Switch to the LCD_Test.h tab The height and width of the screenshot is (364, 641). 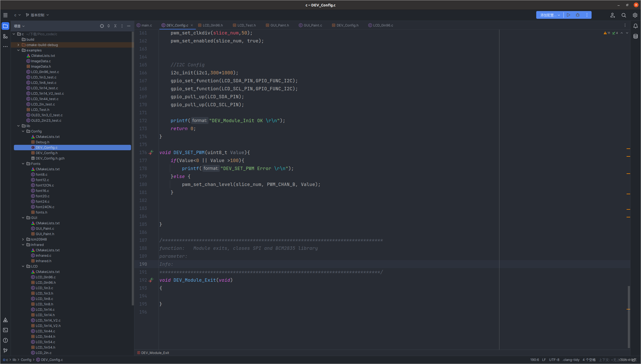click(x=246, y=25)
